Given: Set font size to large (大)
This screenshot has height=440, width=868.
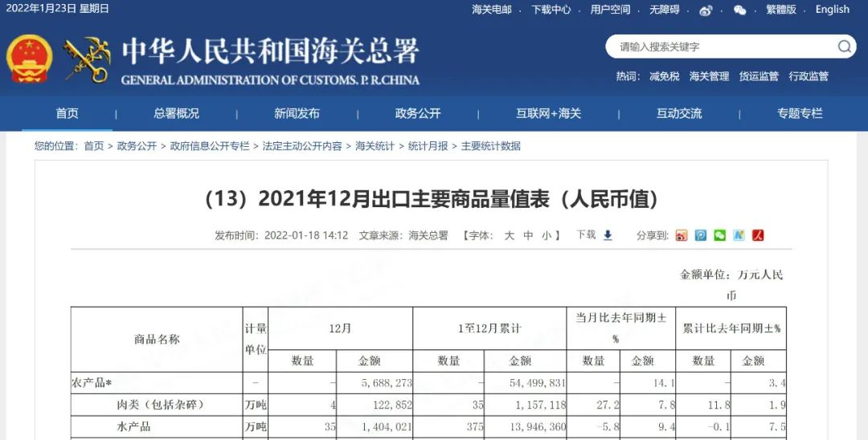Looking at the screenshot, I should (x=509, y=235).
